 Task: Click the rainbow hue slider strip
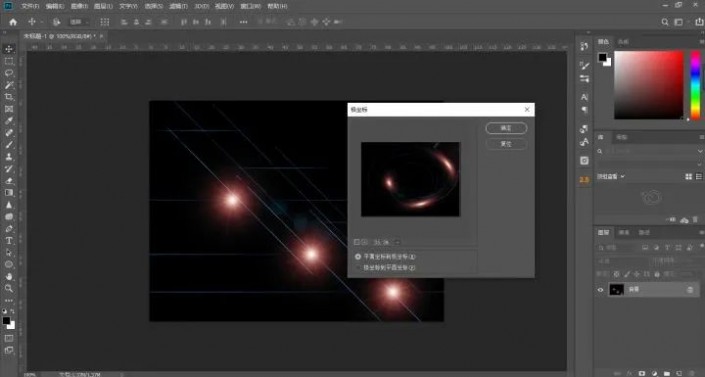[696, 85]
